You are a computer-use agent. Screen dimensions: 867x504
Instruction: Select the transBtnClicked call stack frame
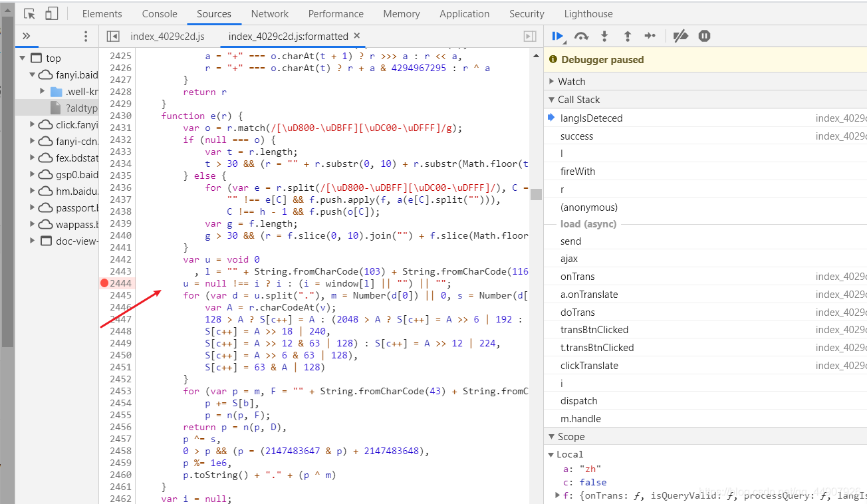point(705,329)
